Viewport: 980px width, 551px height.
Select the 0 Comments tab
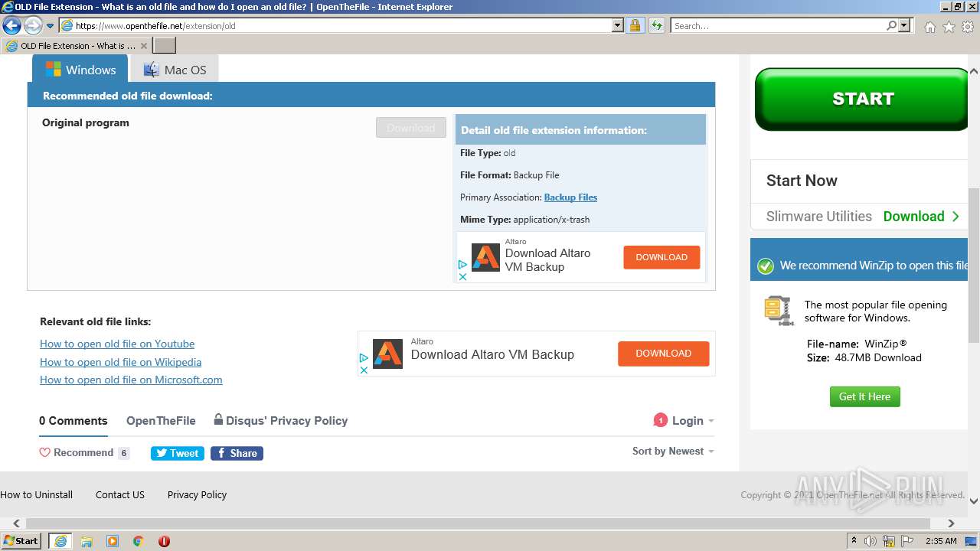73,421
